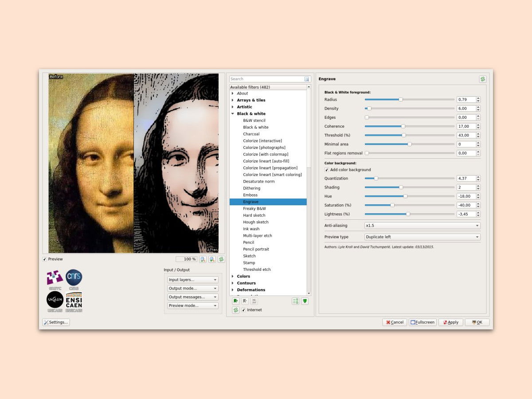Click the Mona Lisa preview image
The width and height of the screenshot is (532, 399).
(133, 163)
